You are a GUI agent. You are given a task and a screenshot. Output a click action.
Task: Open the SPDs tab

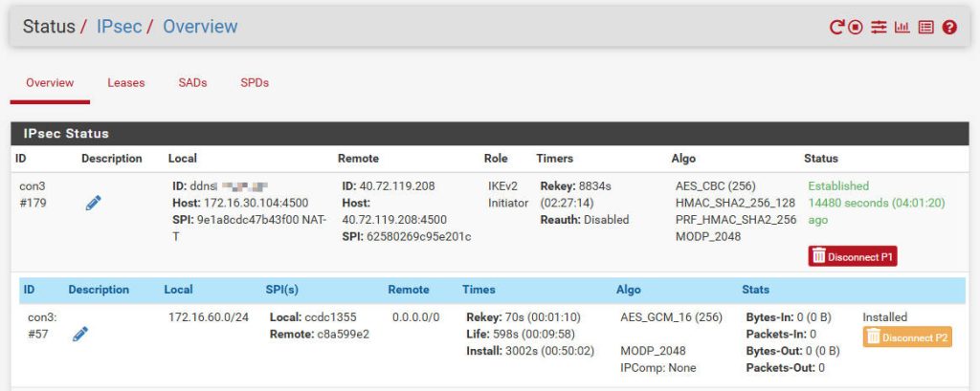[x=255, y=82]
